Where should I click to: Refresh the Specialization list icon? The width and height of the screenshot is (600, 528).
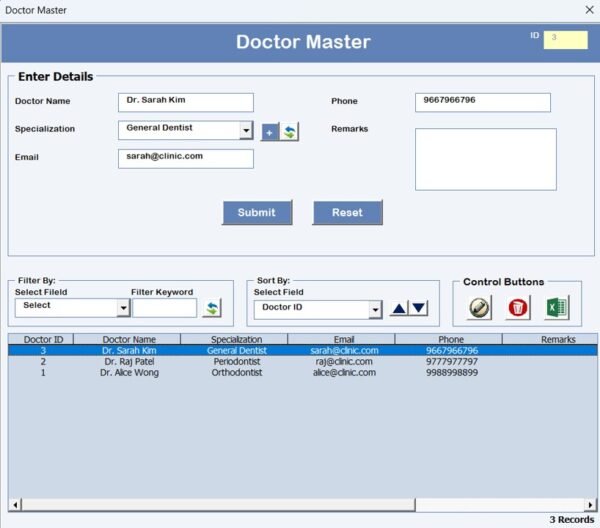pyautogui.click(x=290, y=132)
